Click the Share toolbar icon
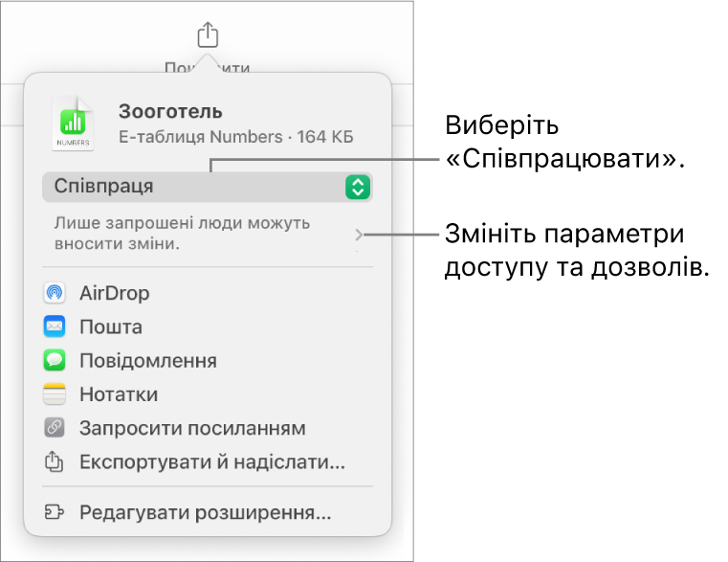This screenshot has height=562, width=728. 208,34
